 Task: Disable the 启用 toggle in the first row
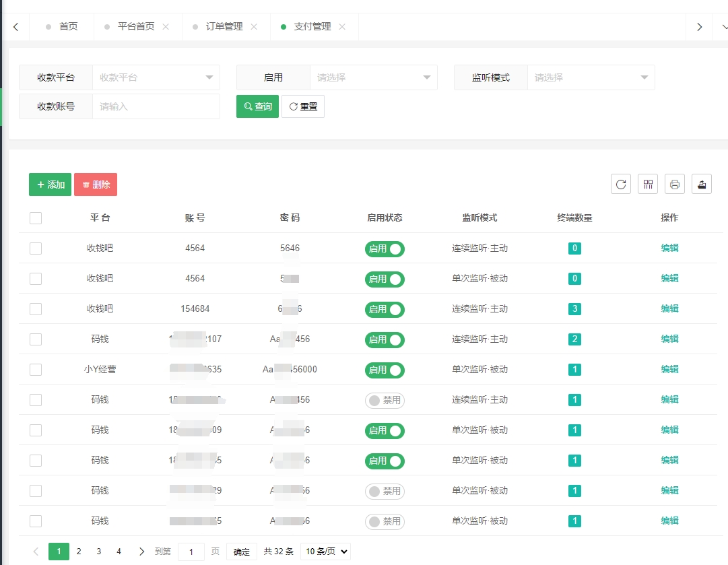pyautogui.click(x=385, y=248)
